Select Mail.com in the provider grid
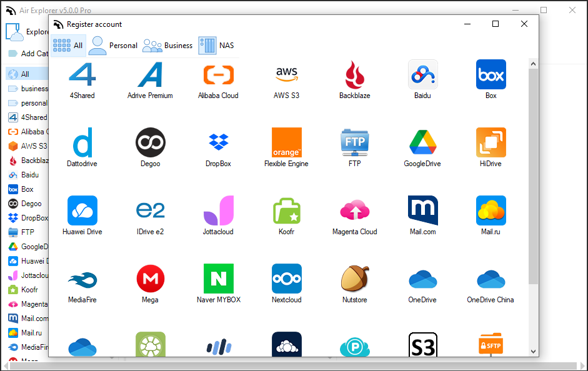This screenshot has height=371, width=588. pyautogui.click(x=422, y=210)
